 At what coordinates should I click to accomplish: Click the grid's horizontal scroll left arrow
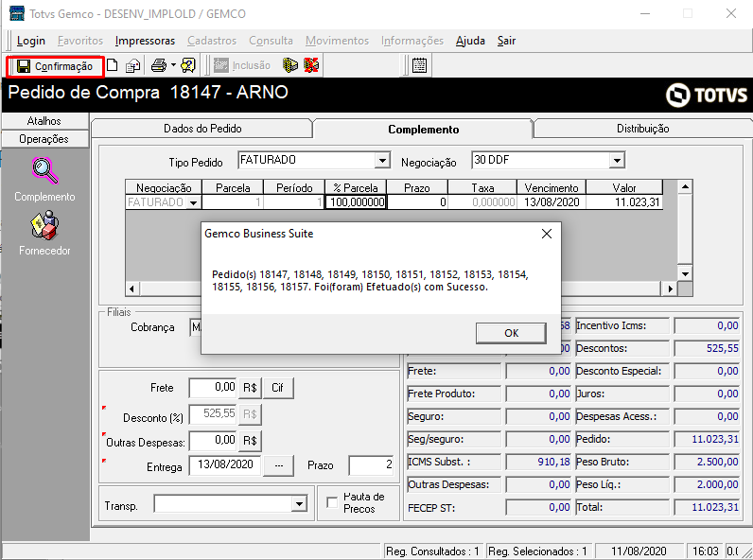point(132,289)
